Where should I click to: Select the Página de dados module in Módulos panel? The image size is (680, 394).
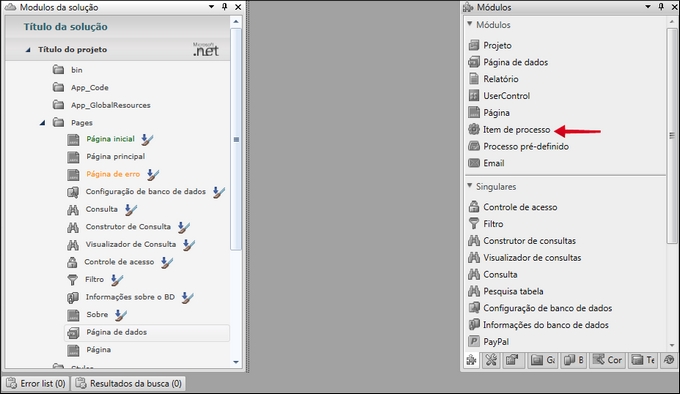[x=508, y=62]
